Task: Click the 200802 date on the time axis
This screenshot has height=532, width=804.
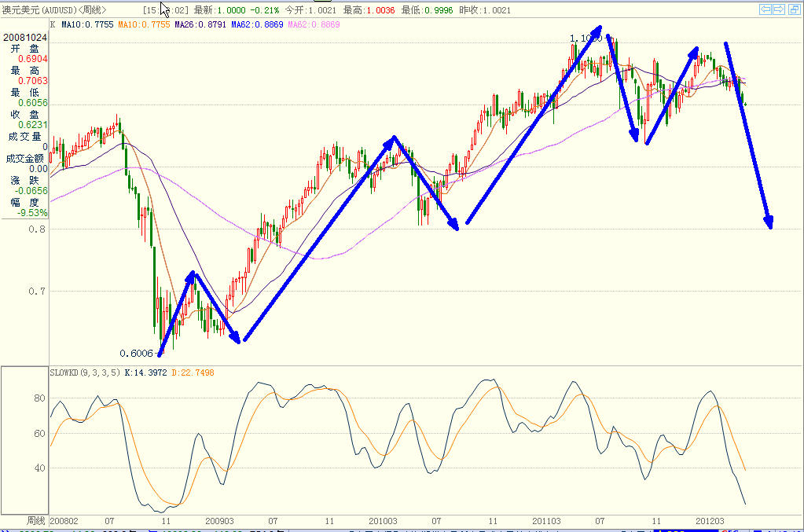Action: click(x=64, y=521)
